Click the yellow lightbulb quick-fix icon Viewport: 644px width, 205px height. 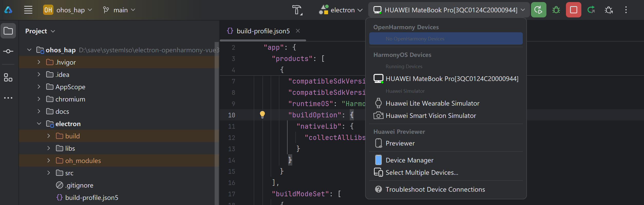point(262,114)
